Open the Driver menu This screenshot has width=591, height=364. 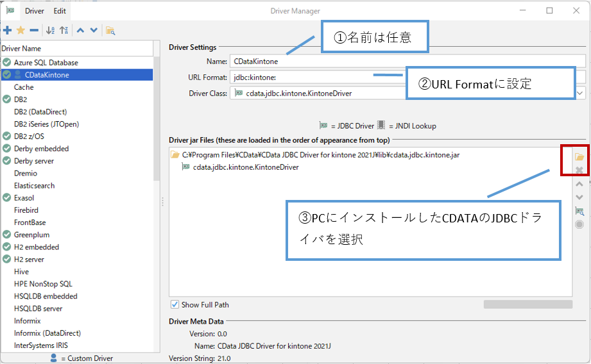click(x=34, y=11)
